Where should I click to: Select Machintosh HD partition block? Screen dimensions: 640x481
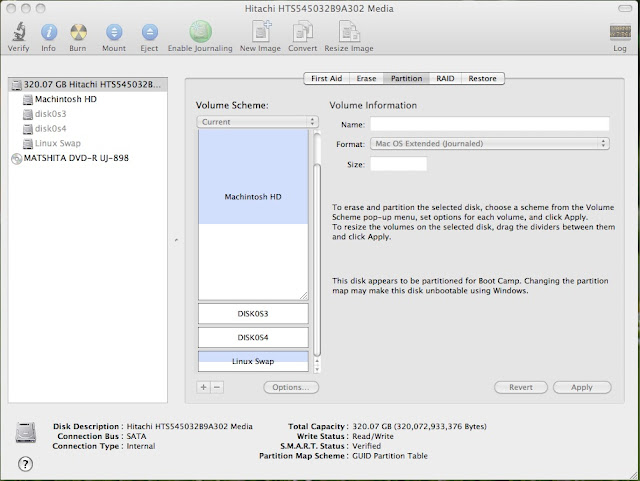click(253, 215)
